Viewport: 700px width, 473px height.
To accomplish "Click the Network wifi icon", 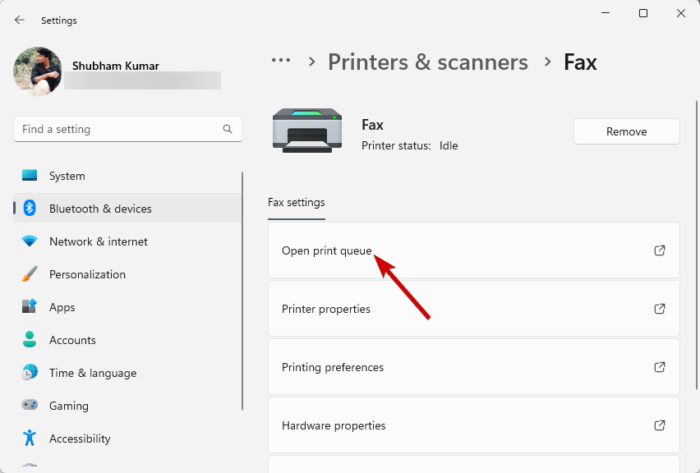I will tap(29, 241).
